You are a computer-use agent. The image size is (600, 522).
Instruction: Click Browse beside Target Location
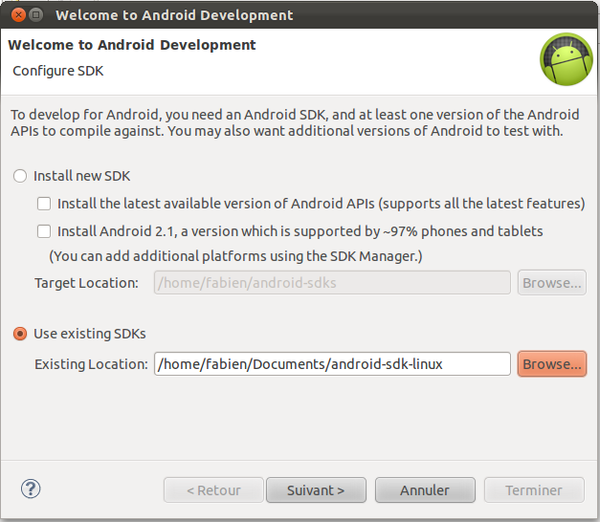pyautogui.click(x=552, y=283)
